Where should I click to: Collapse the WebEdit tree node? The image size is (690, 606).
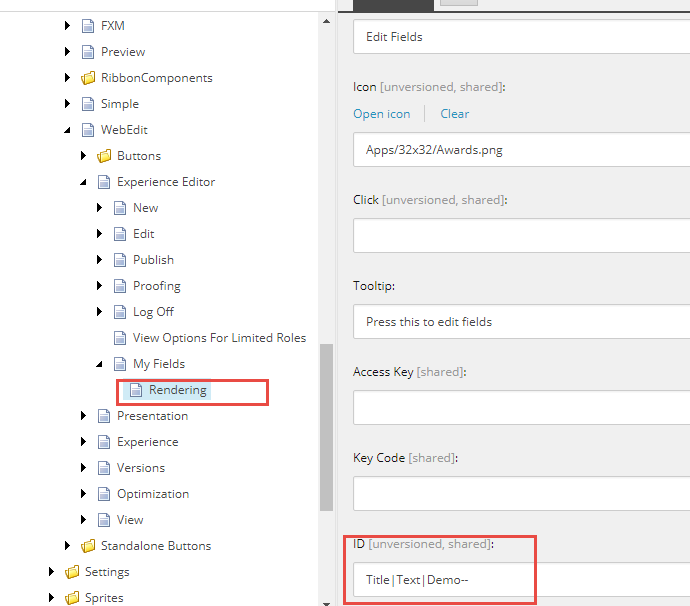68,130
